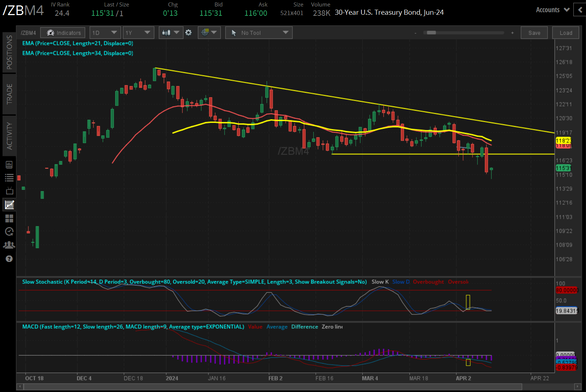This screenshot has width=586, height=392.
Task: Open the four-tile layout icon
Action: 9,218
